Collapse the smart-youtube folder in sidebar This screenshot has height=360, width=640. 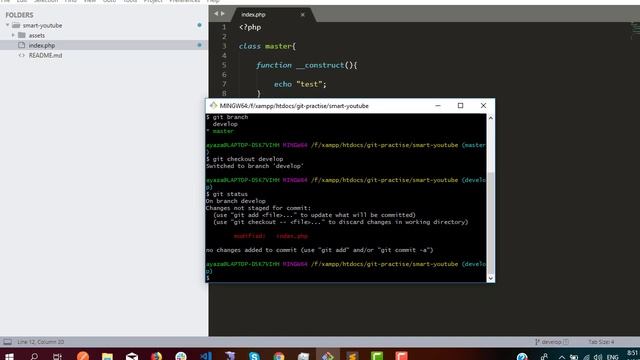[x=7, y=25]
